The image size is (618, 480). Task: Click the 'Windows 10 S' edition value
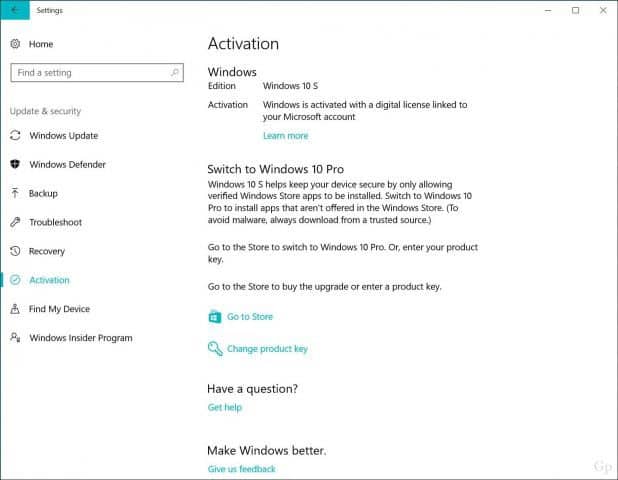click(290, 86)
